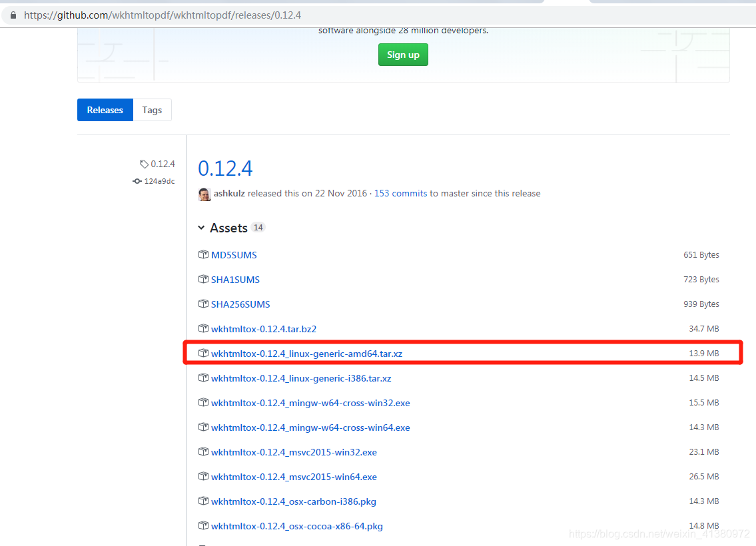This screenshot has height=546, width=756.
Task: Open the 0.12.4 tag link in sidebar
Action: (x=163, y=164)
